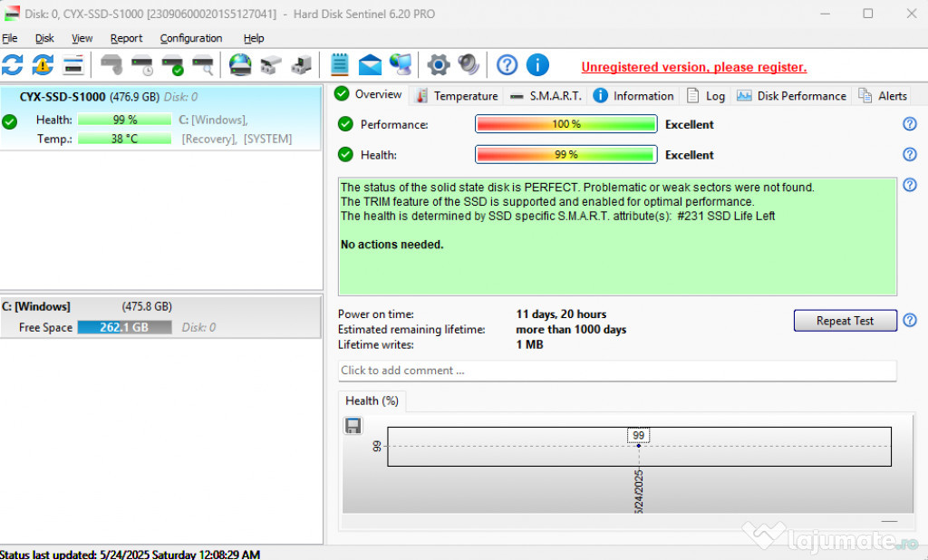Click the Performance 100 % bar
928x560 pixels.
point(566,124)
